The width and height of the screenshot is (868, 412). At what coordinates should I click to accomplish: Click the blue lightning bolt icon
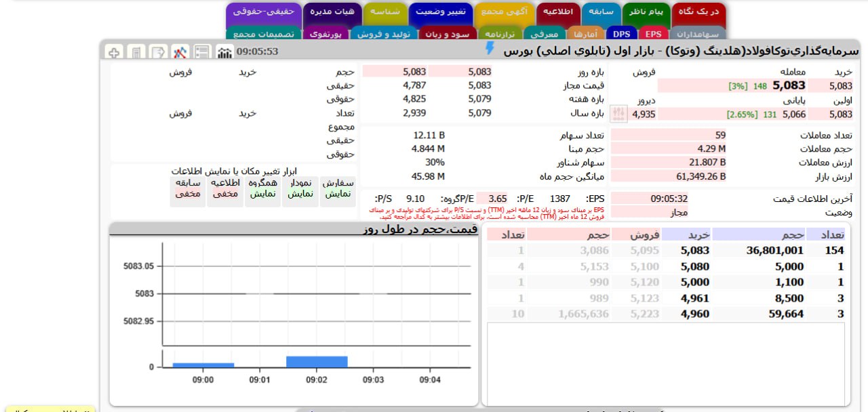[490, 49]
